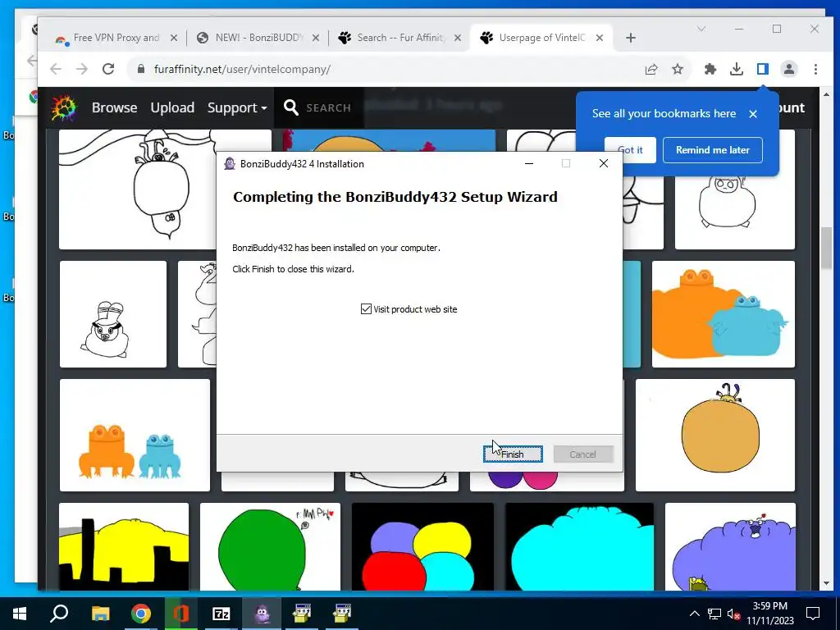Open the four colored balls thumbnail
This screenshot has height=630, width=840.
pos(422,546)
